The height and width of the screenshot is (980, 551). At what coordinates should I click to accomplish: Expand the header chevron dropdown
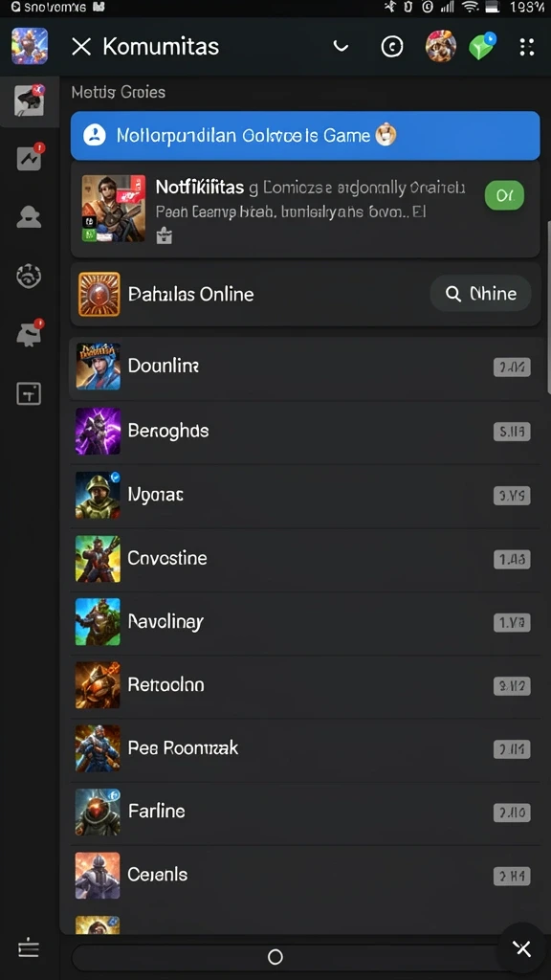pos(341,46)
